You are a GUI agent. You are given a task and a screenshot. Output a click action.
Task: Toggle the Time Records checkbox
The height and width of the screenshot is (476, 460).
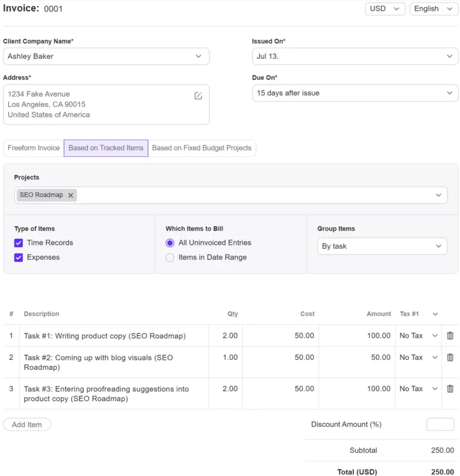point(19,243)
